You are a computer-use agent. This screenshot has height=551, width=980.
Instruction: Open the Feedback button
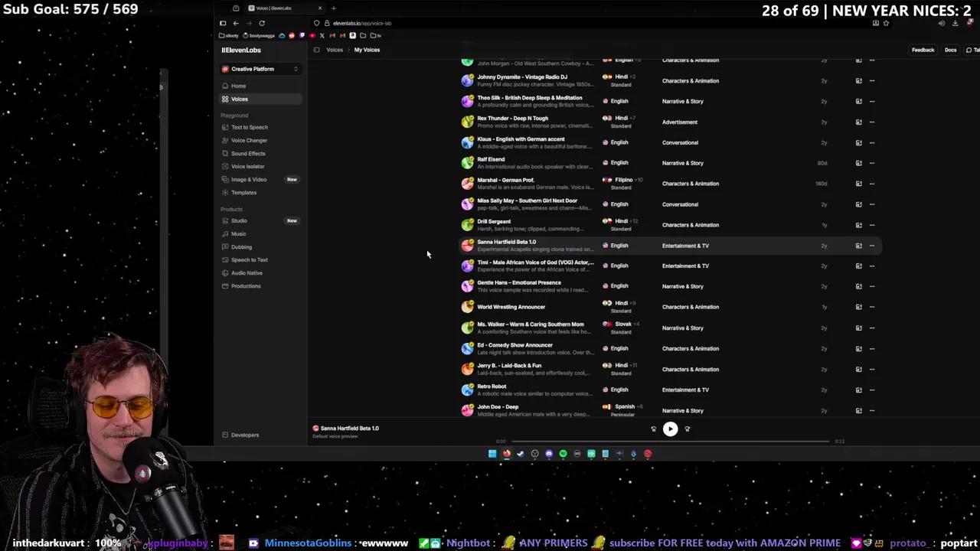923,50
